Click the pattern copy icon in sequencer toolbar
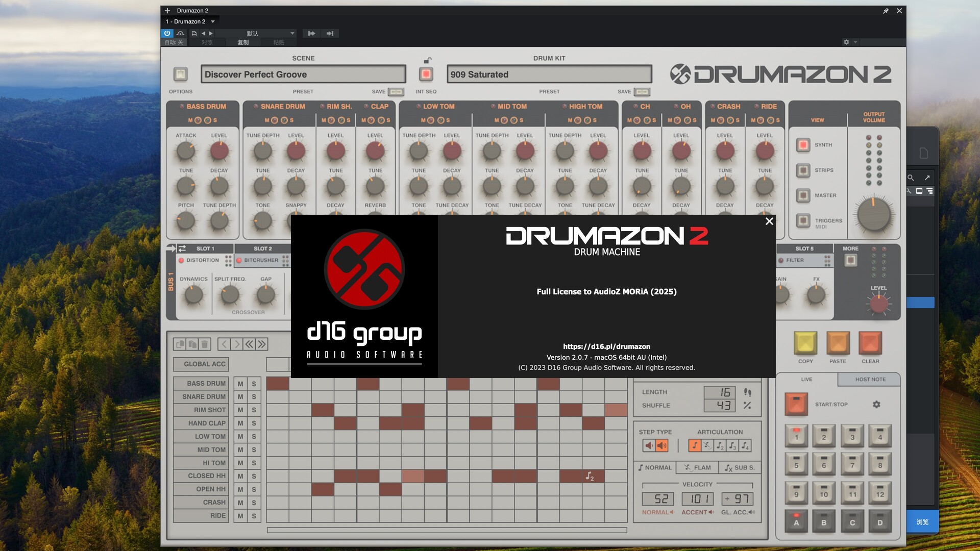Image resolution: width=980 pixels, height=551 pixels. (180, 344)
